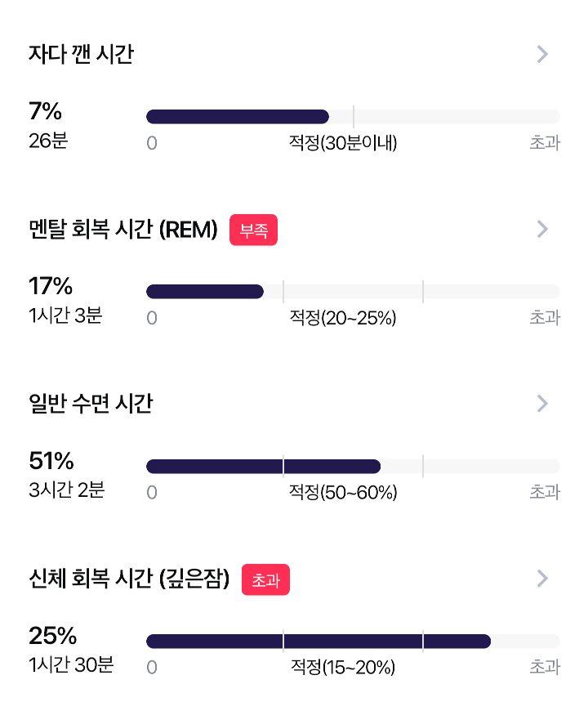Screen dimensions: 588x720
Task: Tap the 25% deep sleep percentage
Action: coord(53,636)
